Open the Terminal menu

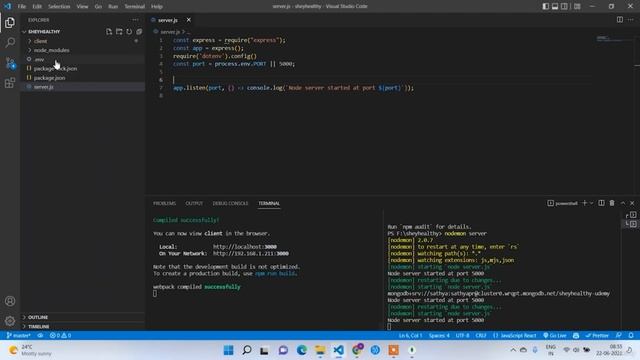pyautogui.click(x=135, y=6)
